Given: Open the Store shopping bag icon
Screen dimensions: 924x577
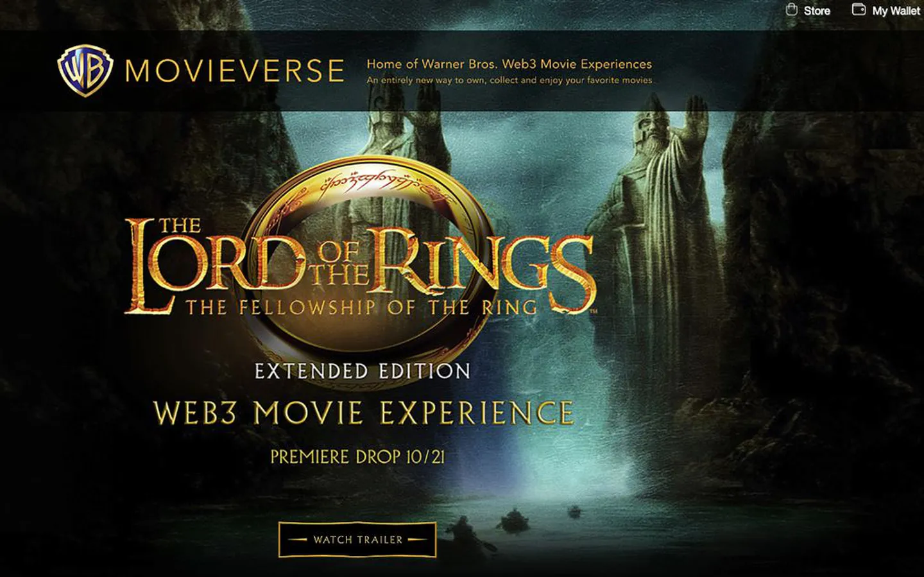Looking at the screenshot, I should pos(792,10).
